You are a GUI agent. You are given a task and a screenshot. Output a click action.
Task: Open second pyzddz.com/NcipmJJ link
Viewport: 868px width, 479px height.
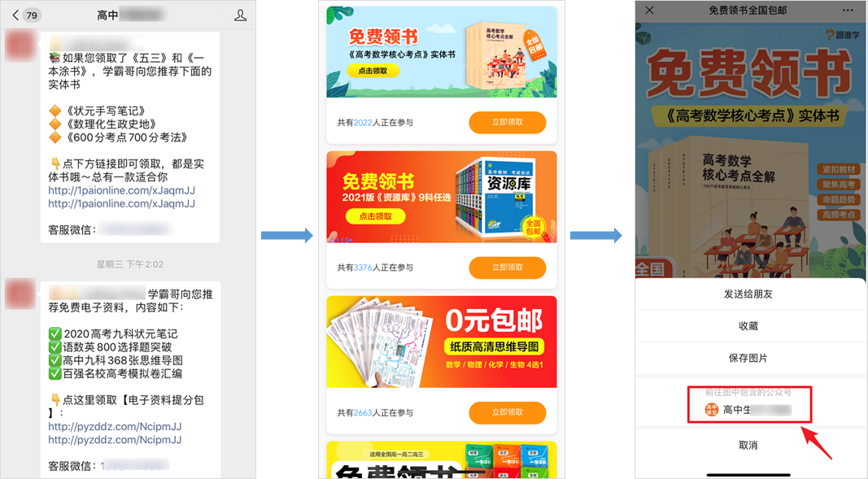tap(115, 440)
